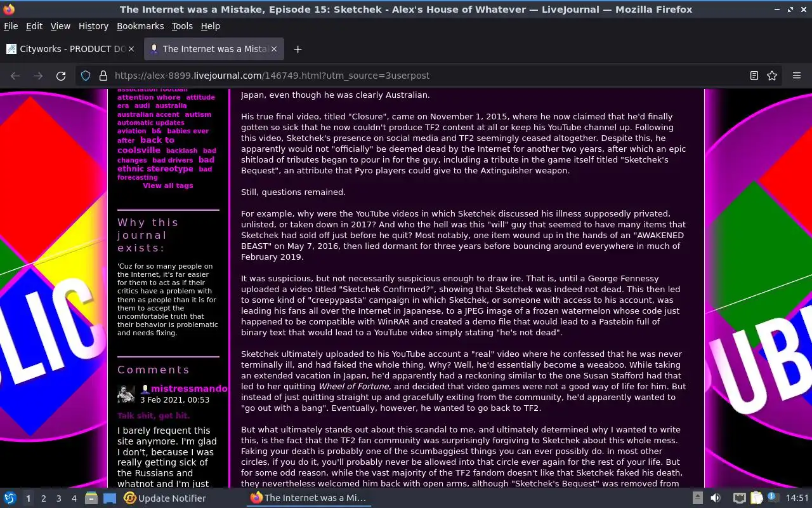Open the 'backlash' tag link
The width and height of the screenshot is (812, 508).
pos(181,151)
